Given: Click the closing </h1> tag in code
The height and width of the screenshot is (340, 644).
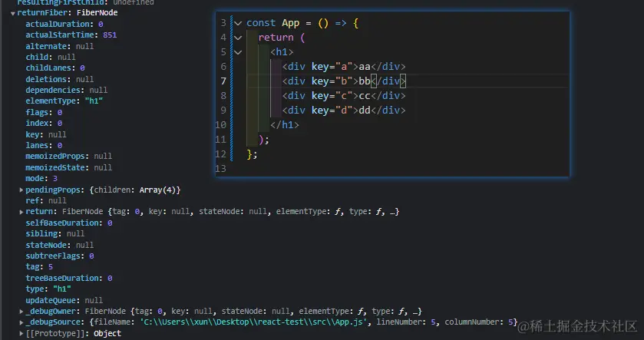Looking at the screenshot, I should click(x=285, y=125).
